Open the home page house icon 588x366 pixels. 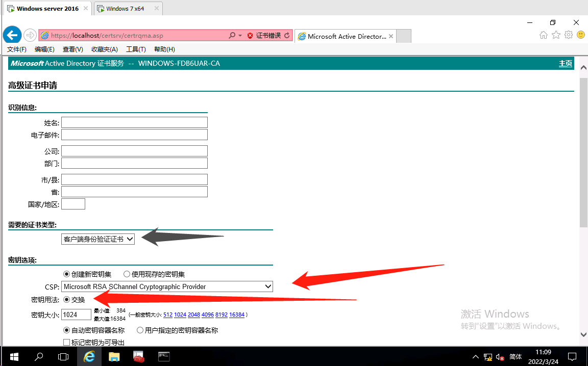point(544,35)
